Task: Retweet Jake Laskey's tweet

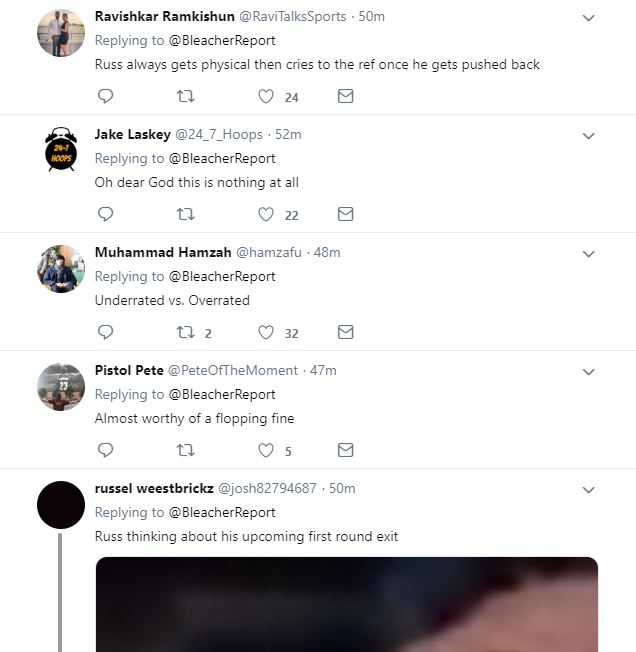Action: 185,214
